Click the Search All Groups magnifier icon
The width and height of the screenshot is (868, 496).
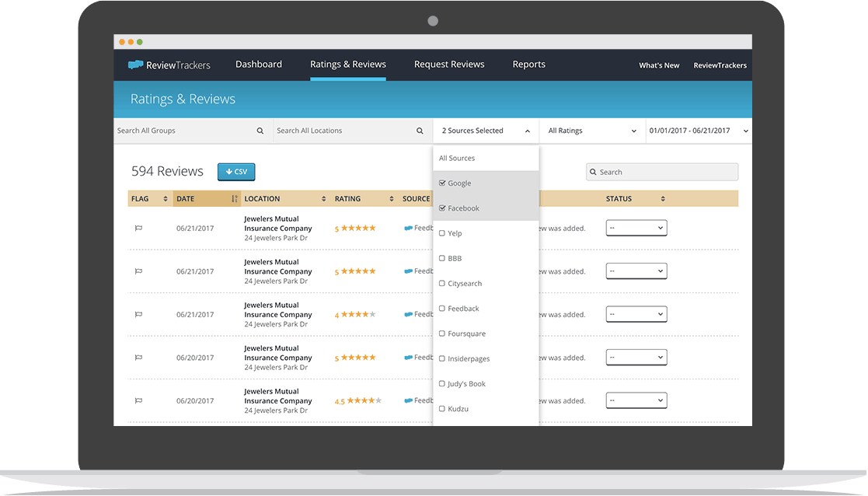(x=260, y=131)
